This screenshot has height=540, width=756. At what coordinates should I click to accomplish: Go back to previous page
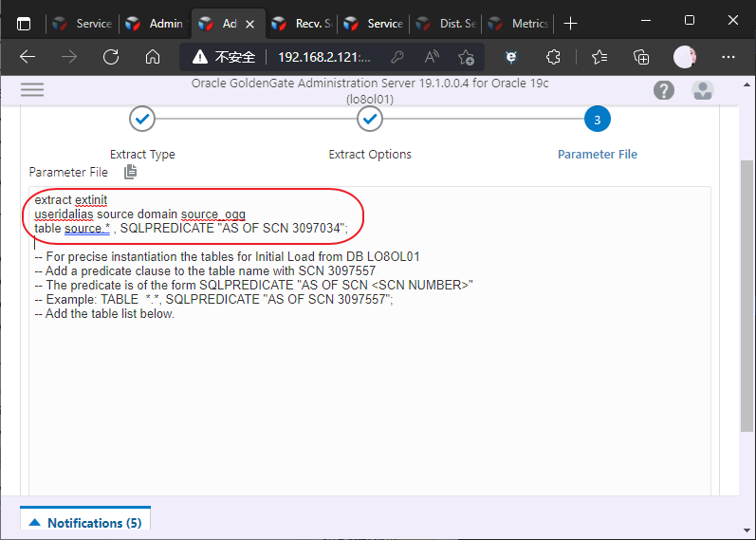tap(28, 57)
